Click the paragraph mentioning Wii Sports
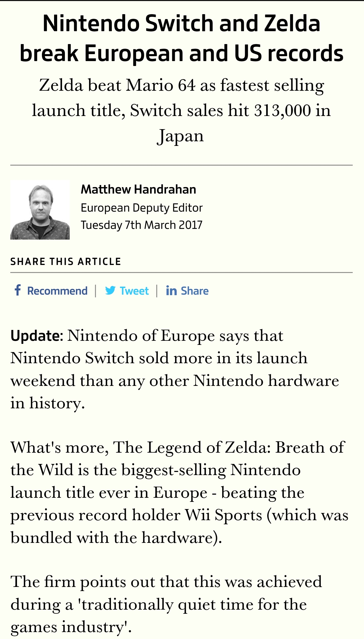This screenshot has height=639, width=364. pos(179,493)
